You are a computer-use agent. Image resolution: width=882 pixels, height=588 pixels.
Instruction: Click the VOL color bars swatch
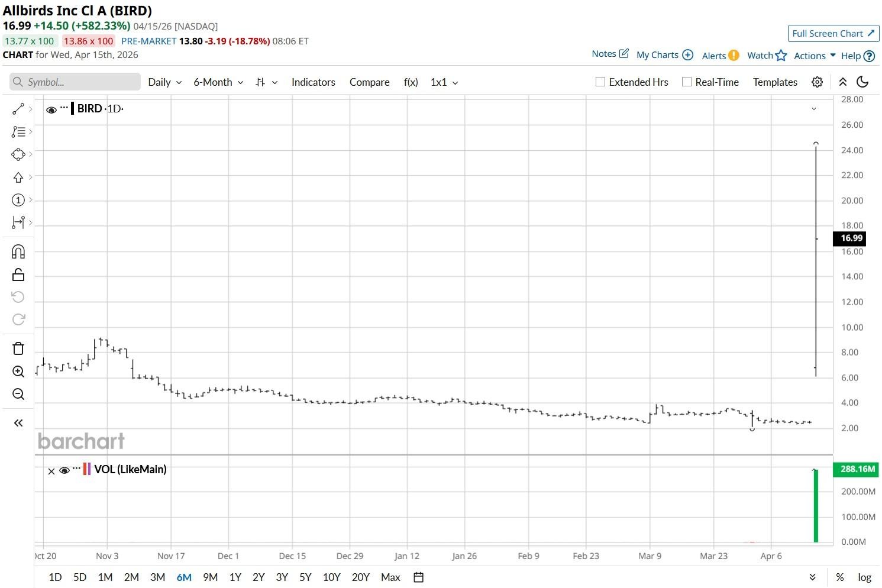point(87,469)
